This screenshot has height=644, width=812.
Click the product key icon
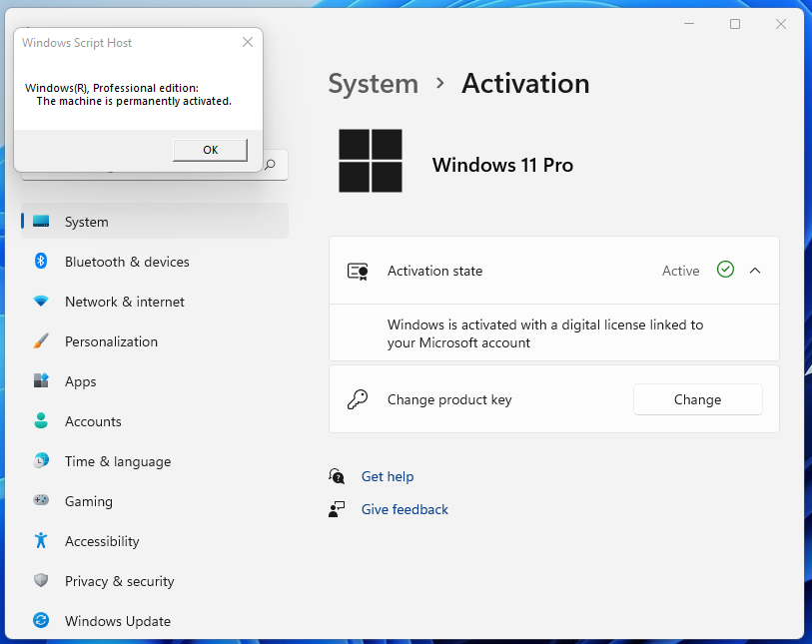click(358, 399)
